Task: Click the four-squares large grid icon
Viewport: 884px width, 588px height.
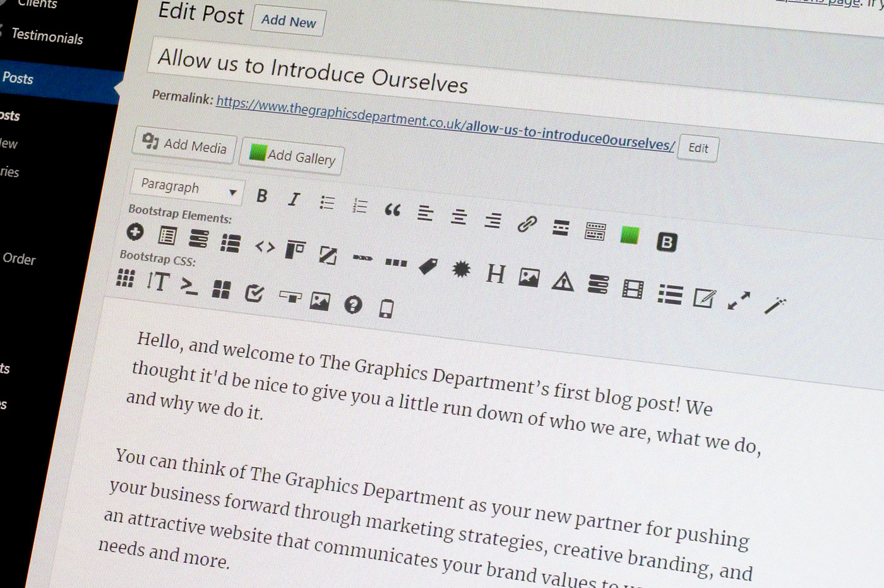Action: coord(221,290)
